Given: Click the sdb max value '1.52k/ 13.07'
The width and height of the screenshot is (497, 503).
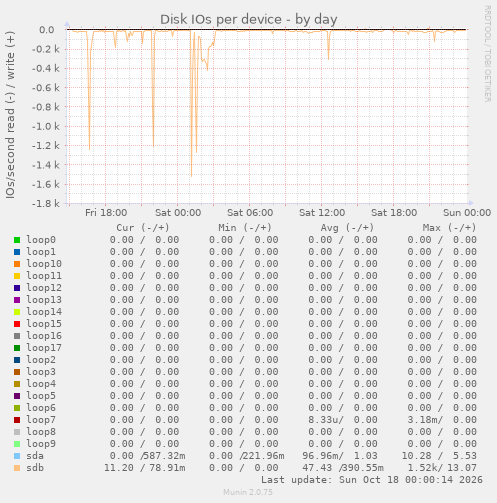Looking at the screenshot, I should pos(442,468).
